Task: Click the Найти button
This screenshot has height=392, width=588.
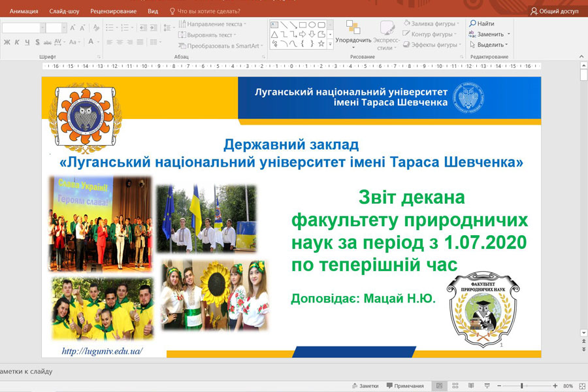Action: click(482, 24)
